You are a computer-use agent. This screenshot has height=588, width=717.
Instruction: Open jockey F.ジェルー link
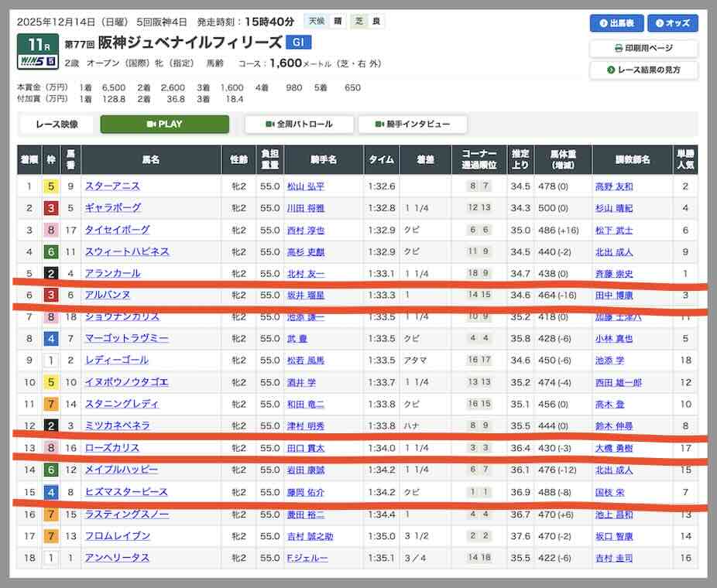[307, 558]
